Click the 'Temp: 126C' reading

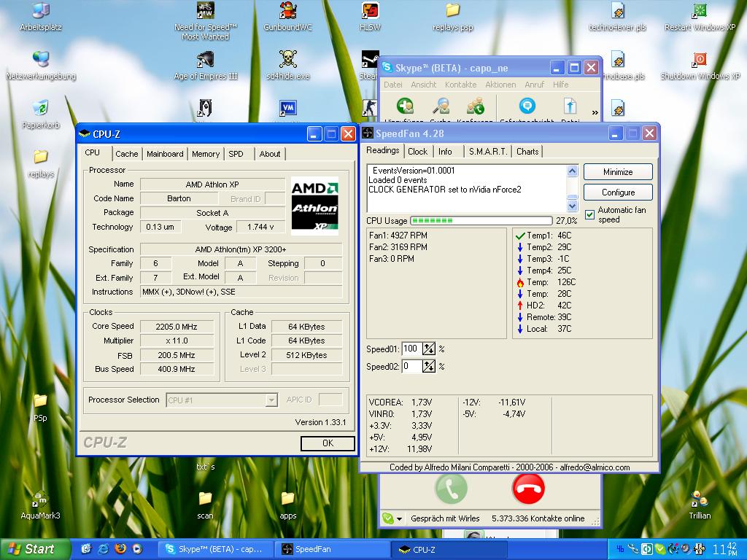pyautogui.click(x=546, y=282)
